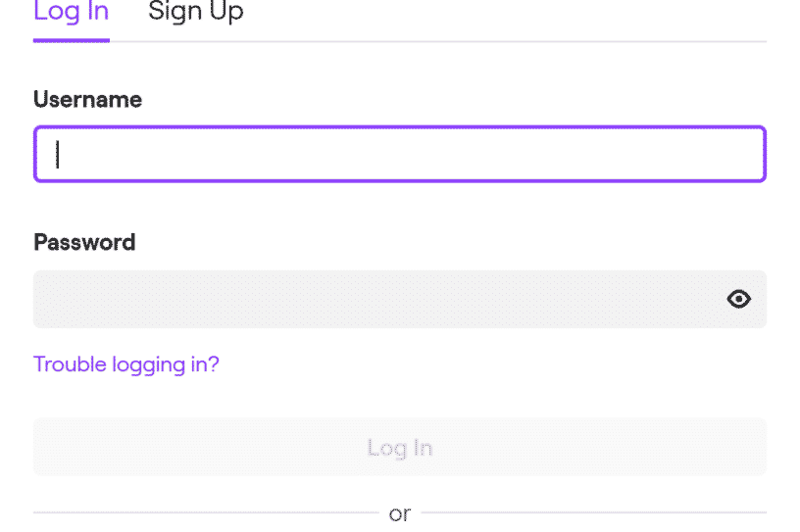Click the "or" divider text

(x=400, y=513)
